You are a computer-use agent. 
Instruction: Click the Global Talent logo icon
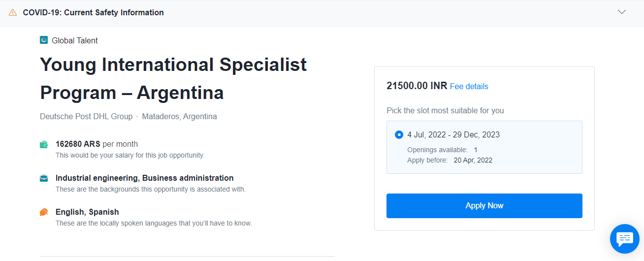coord(44,40)
